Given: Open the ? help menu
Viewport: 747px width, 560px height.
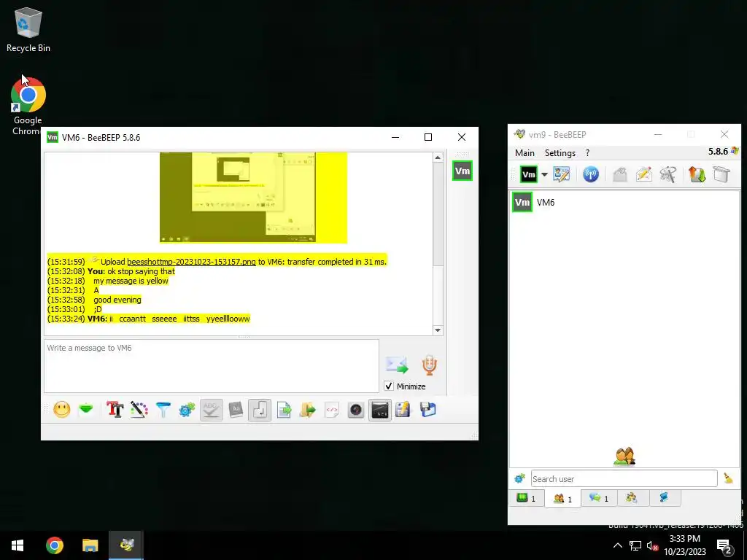Looking at the screenshot, I should point(587,153).
